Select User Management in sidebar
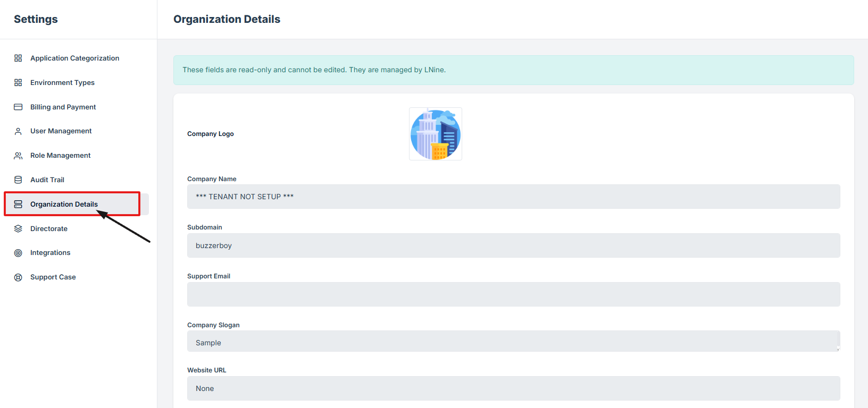This screenshot has width=868, height=408. [61, 131]
